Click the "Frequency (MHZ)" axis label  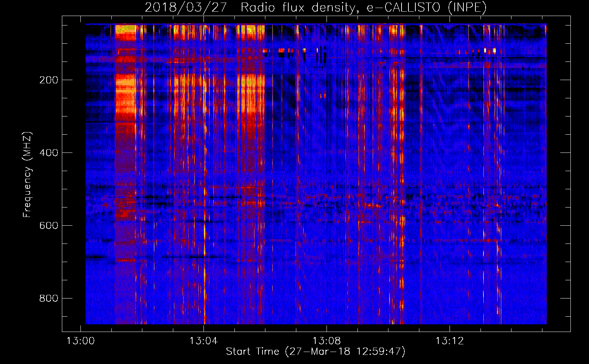click(27, 175)
